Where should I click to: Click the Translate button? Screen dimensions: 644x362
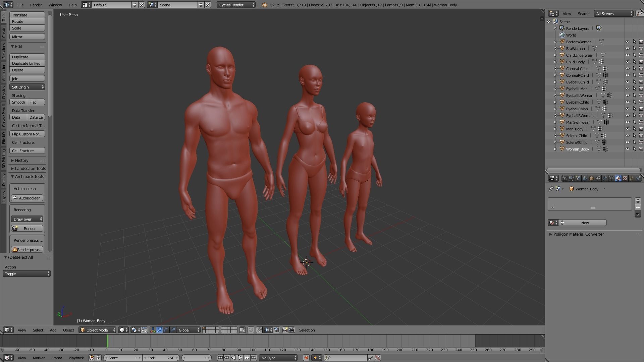click(27, 15)
